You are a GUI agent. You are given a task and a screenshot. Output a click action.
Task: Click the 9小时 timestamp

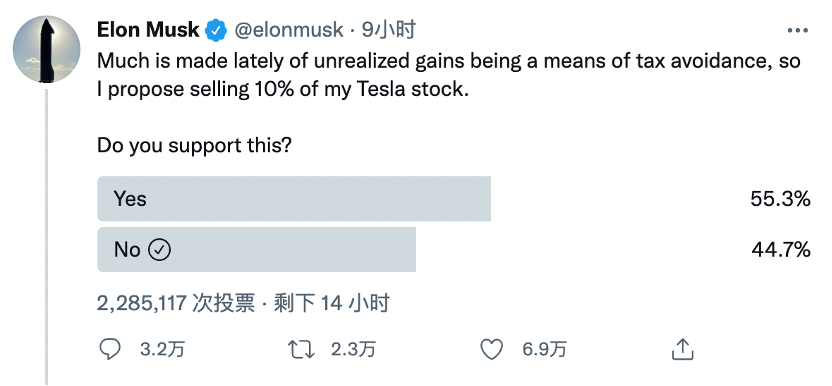coord(388,30)
